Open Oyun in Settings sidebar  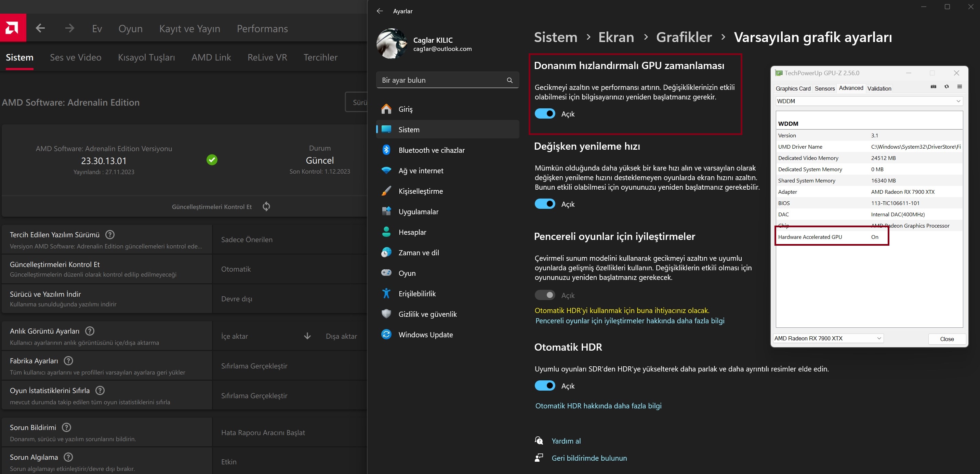tap(447, 273)
